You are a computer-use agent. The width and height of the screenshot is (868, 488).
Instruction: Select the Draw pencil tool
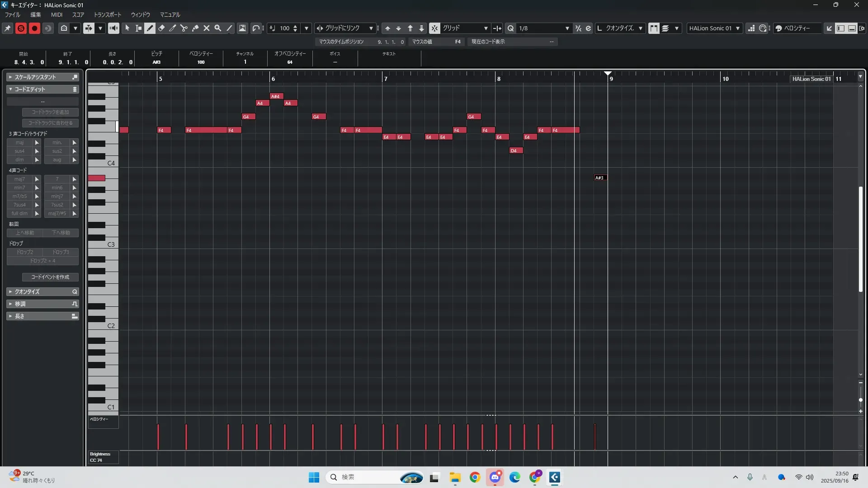click(x=150, y=28)
